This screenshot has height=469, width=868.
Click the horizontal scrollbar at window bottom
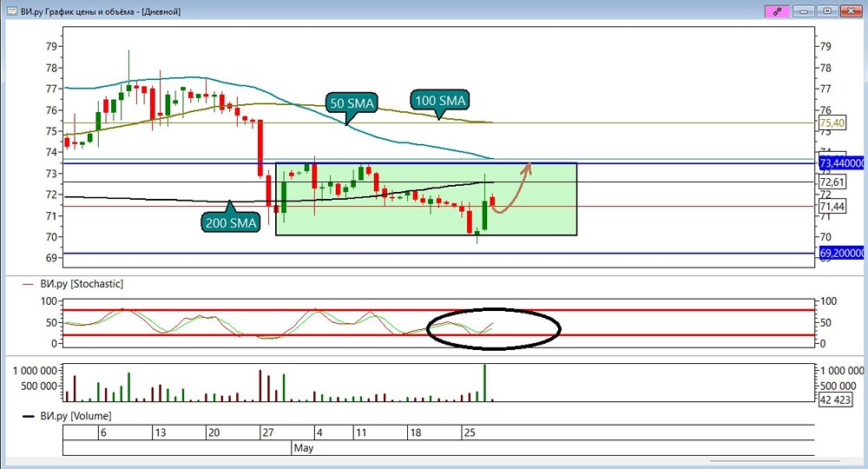(774, 460)
